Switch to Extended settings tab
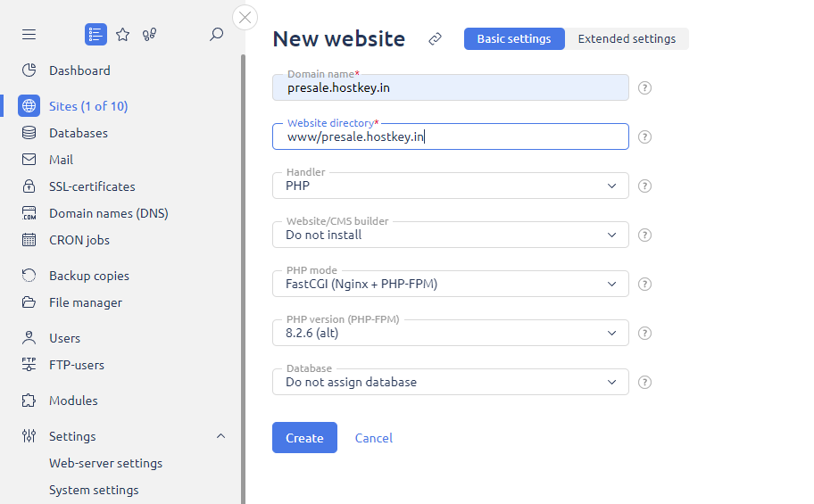 click(x=627, y=38)
